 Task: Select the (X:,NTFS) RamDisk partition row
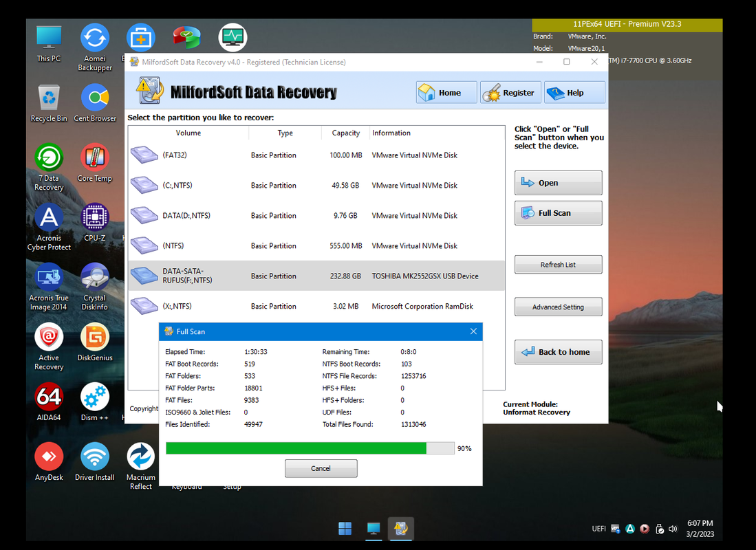point(316,306)
